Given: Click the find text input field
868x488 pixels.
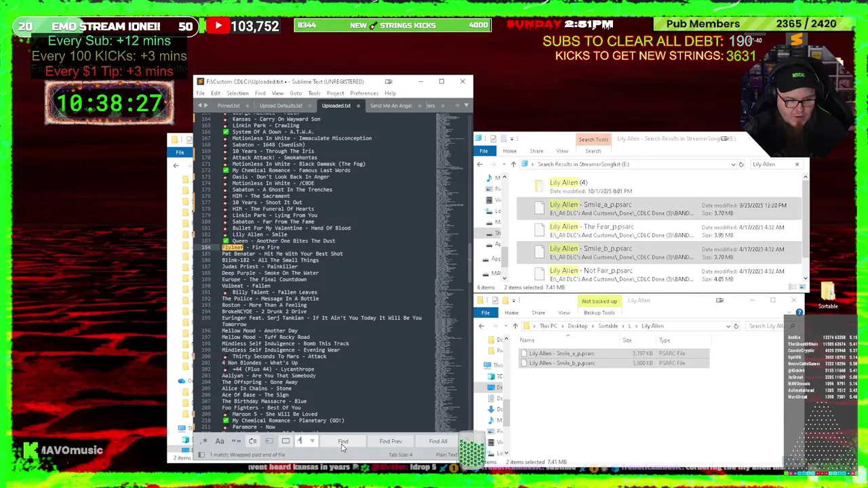Looking at the screenshot, I should (x=301, y=441).
